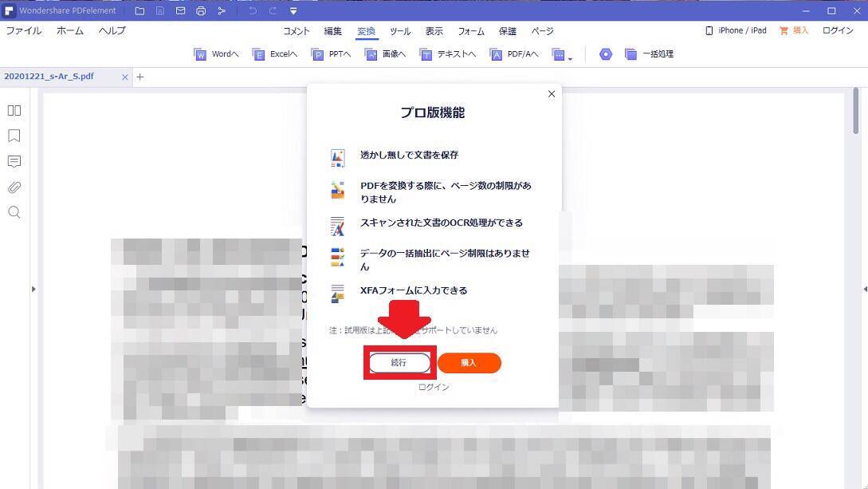868x489 pixels.
Task: Open the attachments paperclip panel
Action: pyautogui.click(x=14, y=187)
